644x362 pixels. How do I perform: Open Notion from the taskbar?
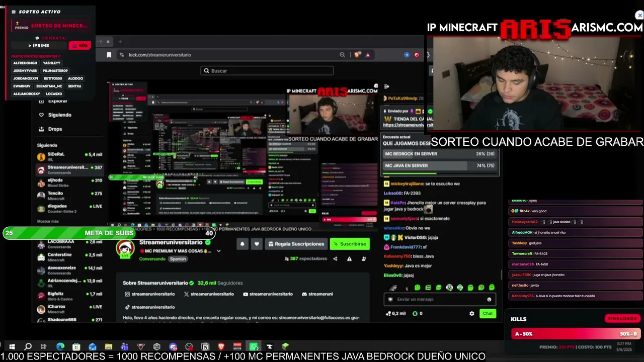point(205,346)
